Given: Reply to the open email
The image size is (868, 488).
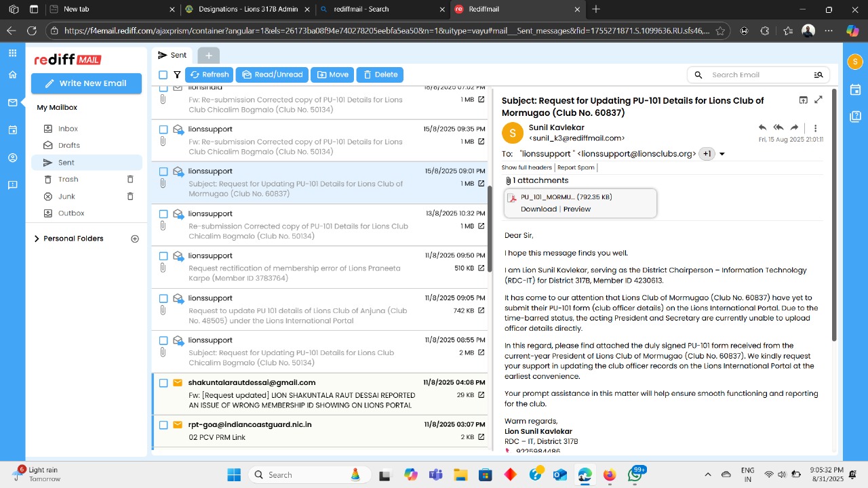Looking at the screenshot, I should click(763, 127).
